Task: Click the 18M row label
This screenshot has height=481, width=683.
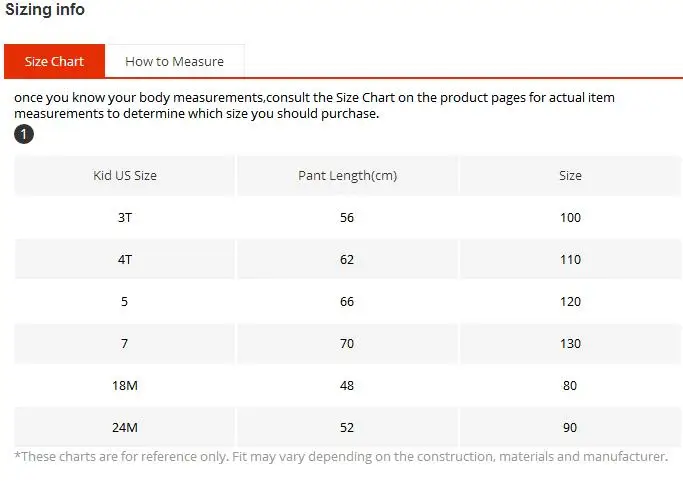Action: [x=125, y=385]
